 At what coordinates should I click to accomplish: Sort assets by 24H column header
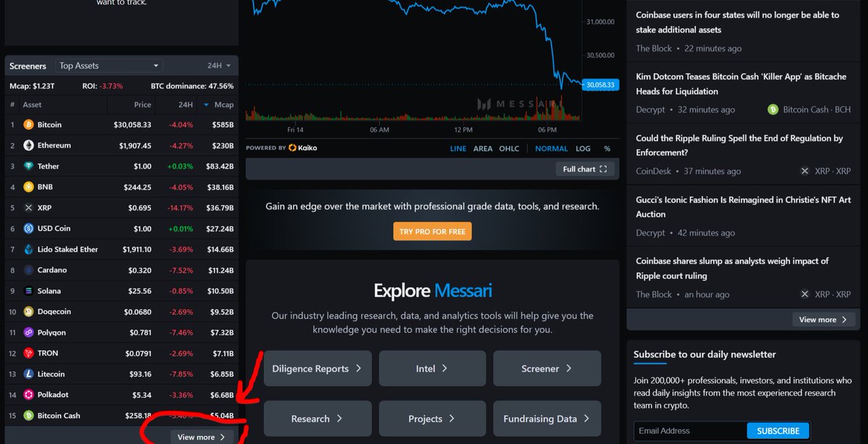coord(186,105)
